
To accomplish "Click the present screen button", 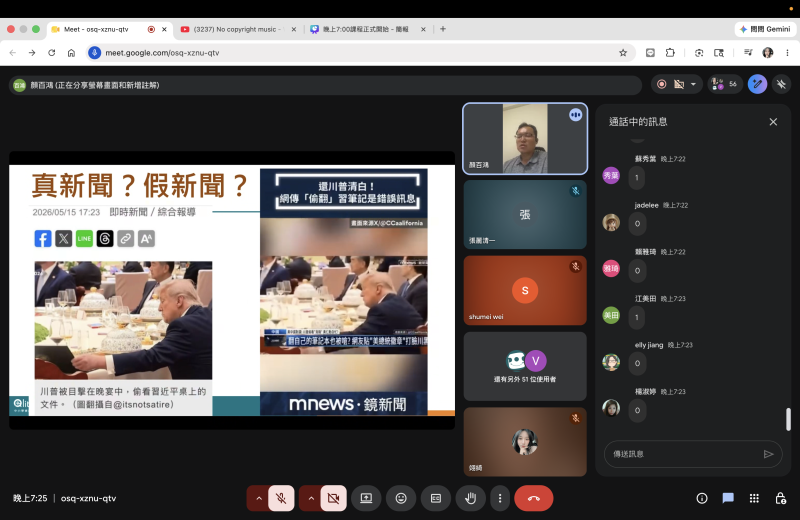I will 366,498.
